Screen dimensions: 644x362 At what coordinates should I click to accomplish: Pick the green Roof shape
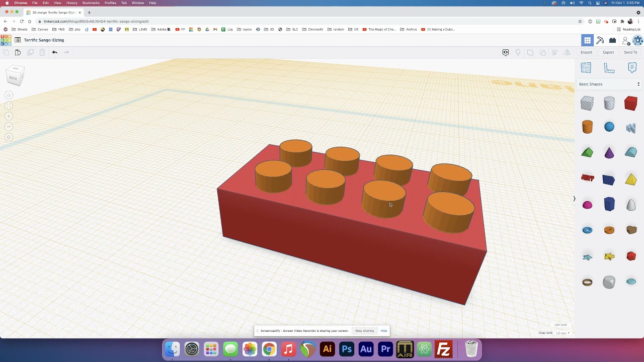(587, 152)
